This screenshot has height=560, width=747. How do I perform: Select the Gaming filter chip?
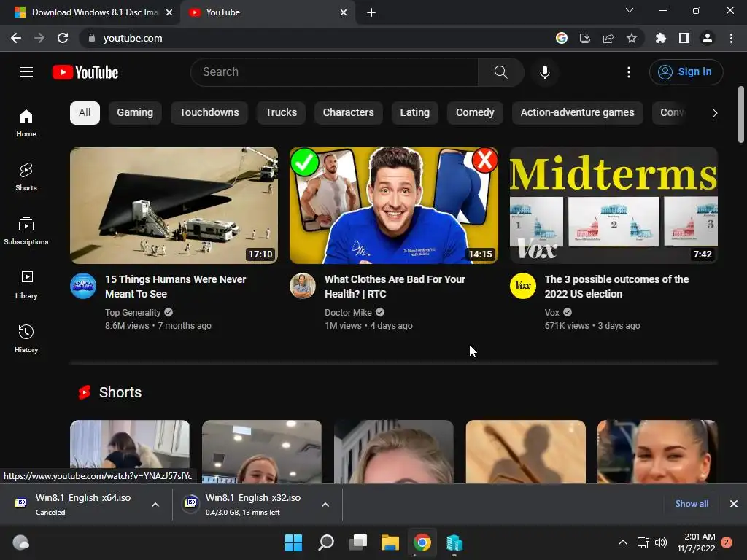click(135, 113)
